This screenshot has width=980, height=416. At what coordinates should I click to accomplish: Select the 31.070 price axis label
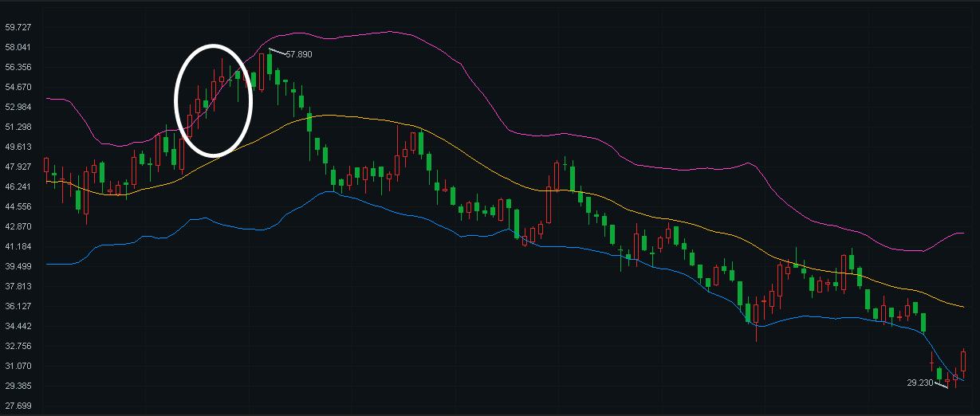pyautogui.click(x=18, y=366)
